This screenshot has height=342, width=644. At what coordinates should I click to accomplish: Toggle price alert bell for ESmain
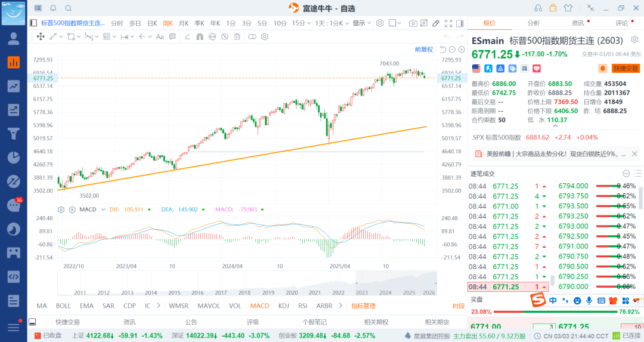(602, 68)
